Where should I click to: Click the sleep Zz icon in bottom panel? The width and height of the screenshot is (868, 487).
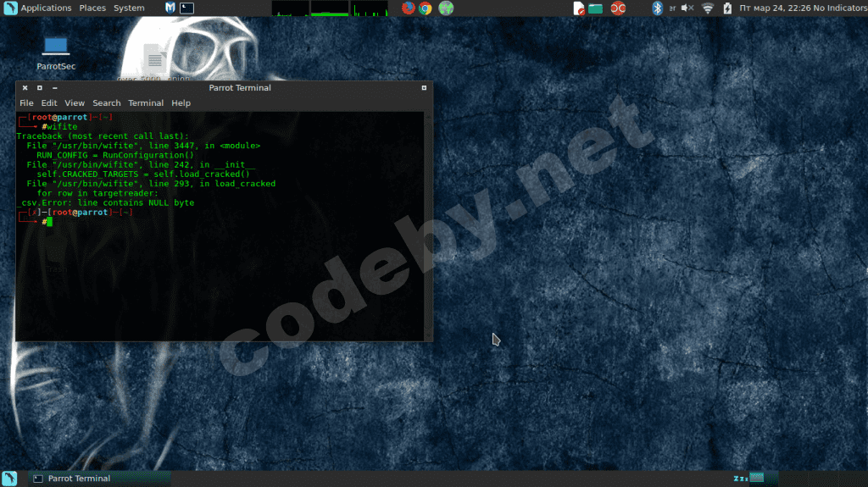(x=740, y=479)
